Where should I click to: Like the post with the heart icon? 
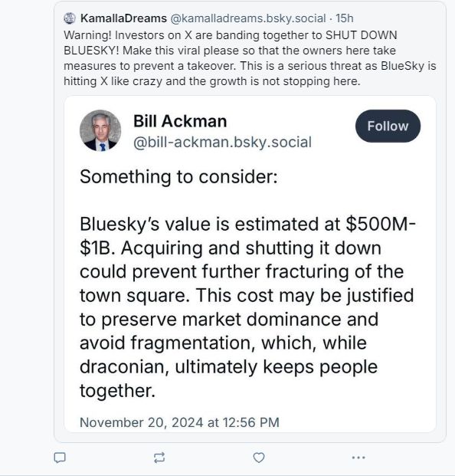pos(259,458)
